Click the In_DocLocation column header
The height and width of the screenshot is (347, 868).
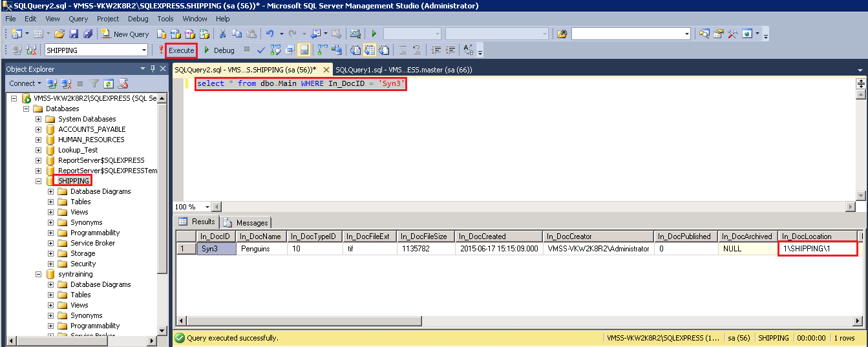pyautogui.click(x=818, y=237)
